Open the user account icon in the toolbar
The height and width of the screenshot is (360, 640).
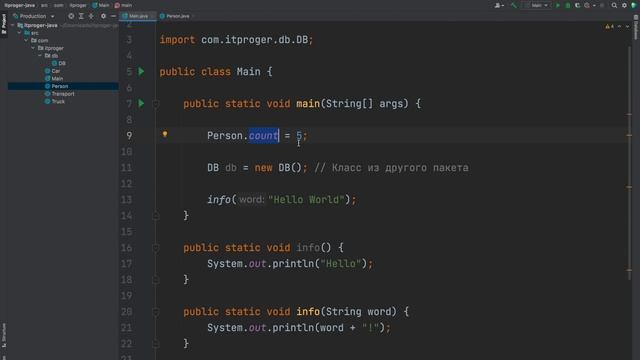pos(499,5)
